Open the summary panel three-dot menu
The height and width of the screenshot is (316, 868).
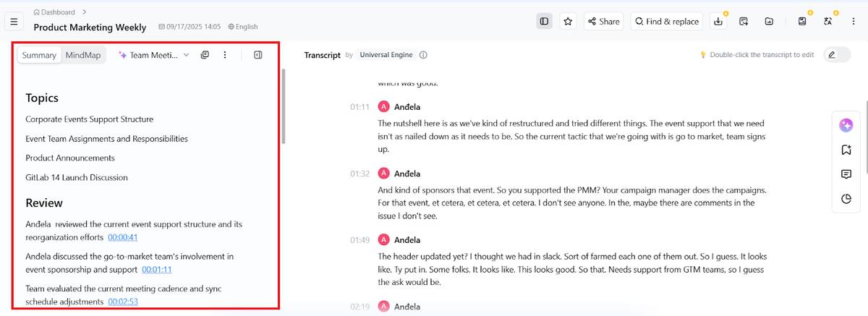[225, 55]
